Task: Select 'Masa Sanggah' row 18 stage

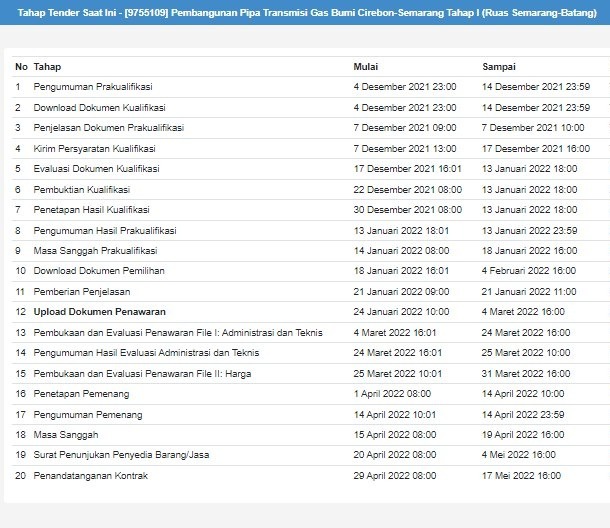Action: click(x=66, y=435)
